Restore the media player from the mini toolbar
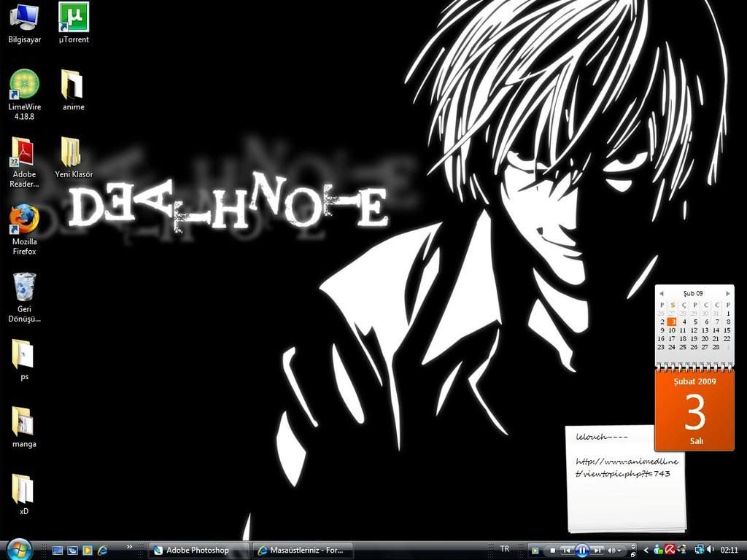747x560 pixels. [x=633, y=555]
